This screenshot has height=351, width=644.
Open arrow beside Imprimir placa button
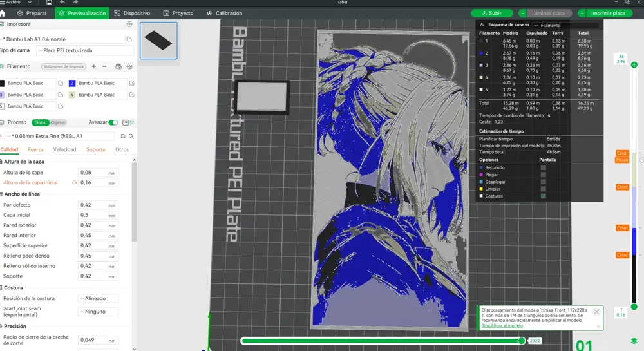pos(582,13)
